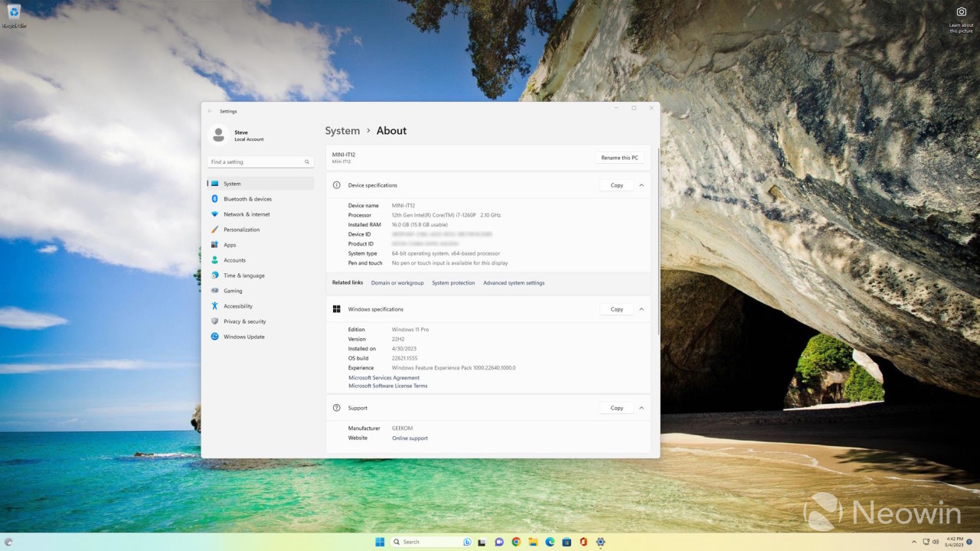Click the System breadcrumb in the header
This screenshot has width=980, height=551.
342,131
